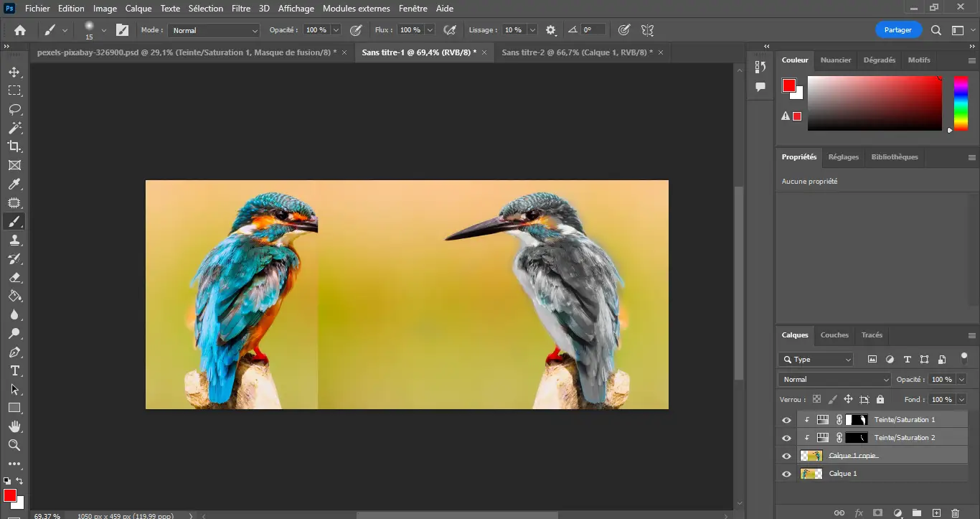The width and height of the screenshot is (980, 519).
Task: Select the Eraser tool
Action: (14, 278)
